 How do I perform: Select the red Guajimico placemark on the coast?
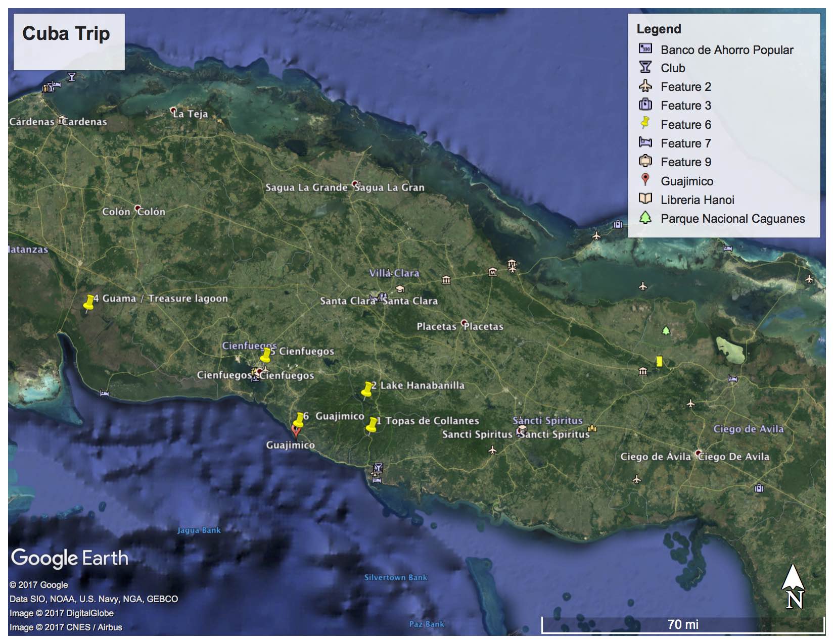point(296,431)
